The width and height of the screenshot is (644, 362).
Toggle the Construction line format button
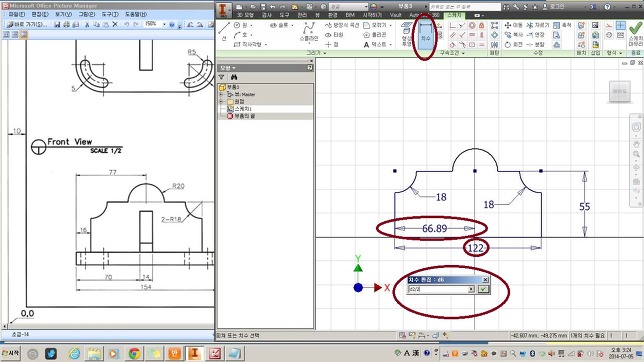(x=609, y=25)
